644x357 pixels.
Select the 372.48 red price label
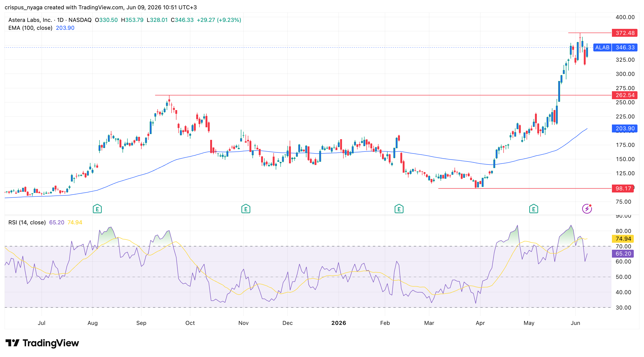(x=624, y=33)
